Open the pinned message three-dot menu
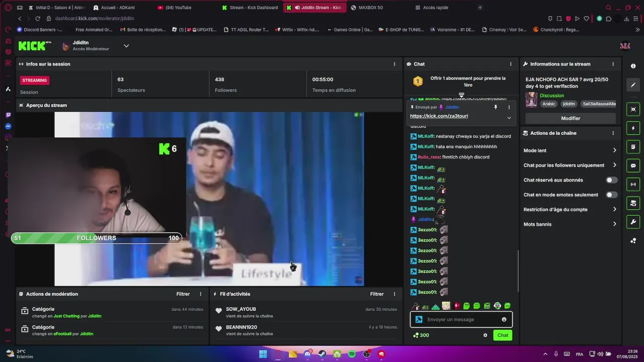The image size is (644, 362). [x=509, y=107]
